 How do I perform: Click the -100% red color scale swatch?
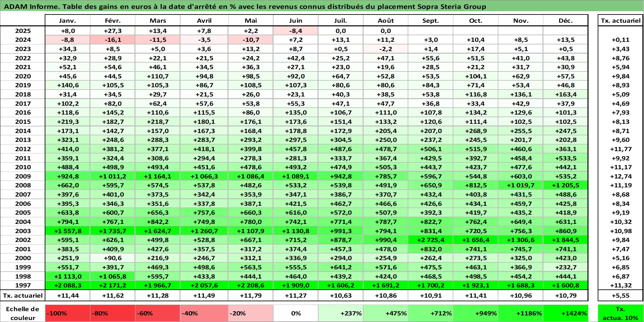(67, 313)
